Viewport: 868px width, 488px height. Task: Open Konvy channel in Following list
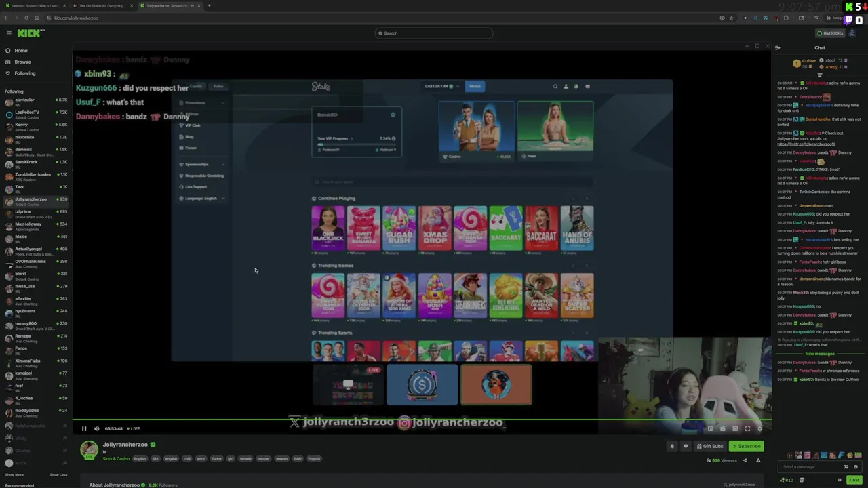(37, 127)
